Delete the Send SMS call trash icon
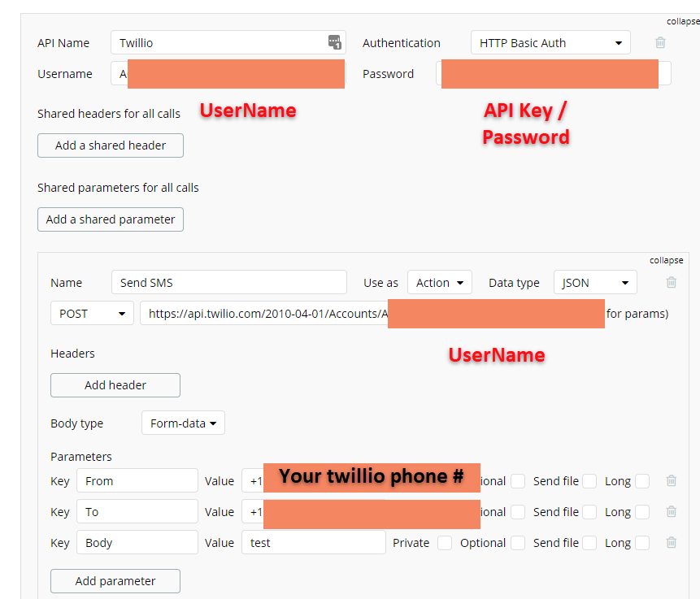This screenshot has width=700, height=599. click(671, 282)
